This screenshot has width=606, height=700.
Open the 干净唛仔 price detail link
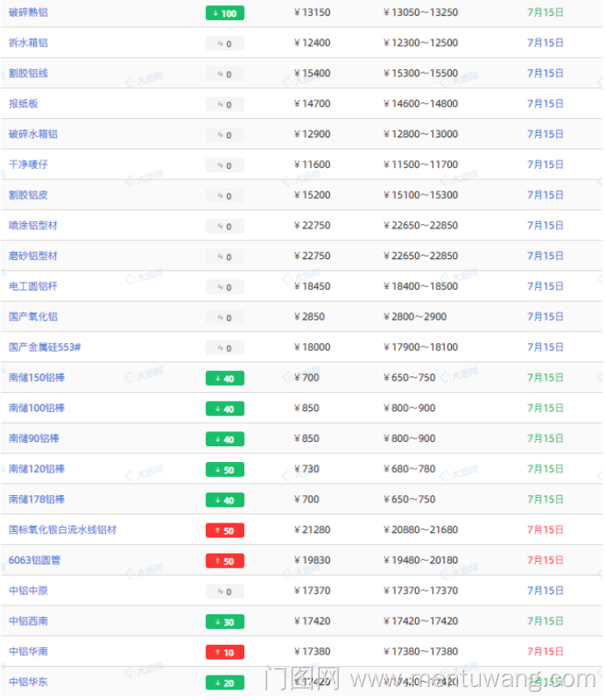[28, 164]
